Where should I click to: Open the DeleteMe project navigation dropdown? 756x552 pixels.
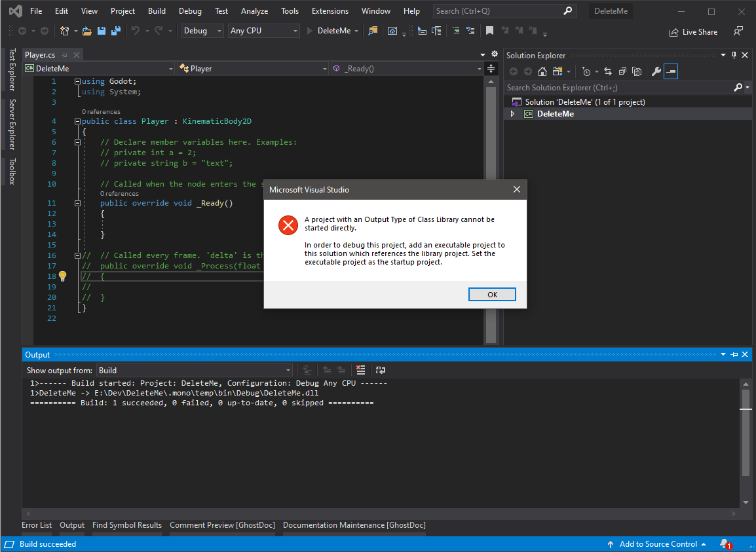(99, 69)
